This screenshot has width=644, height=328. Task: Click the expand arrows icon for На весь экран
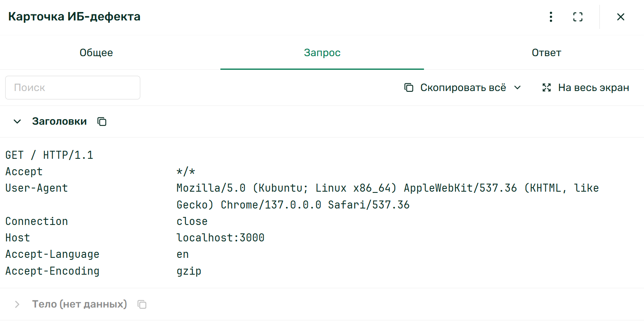coord(547,87)
